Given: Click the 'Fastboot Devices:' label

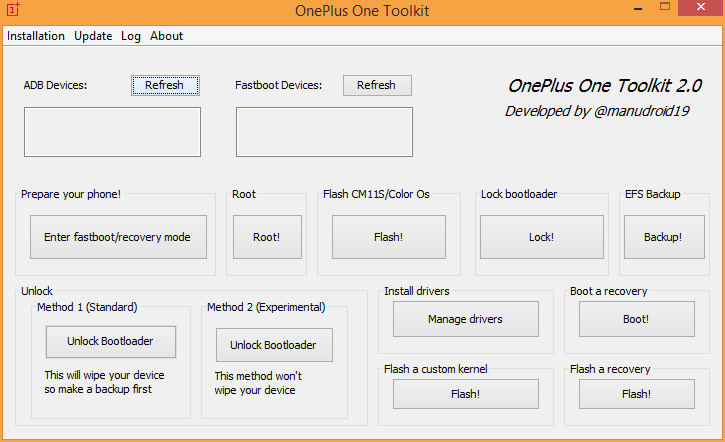Looking at the screenshot, I should [278, 86].
